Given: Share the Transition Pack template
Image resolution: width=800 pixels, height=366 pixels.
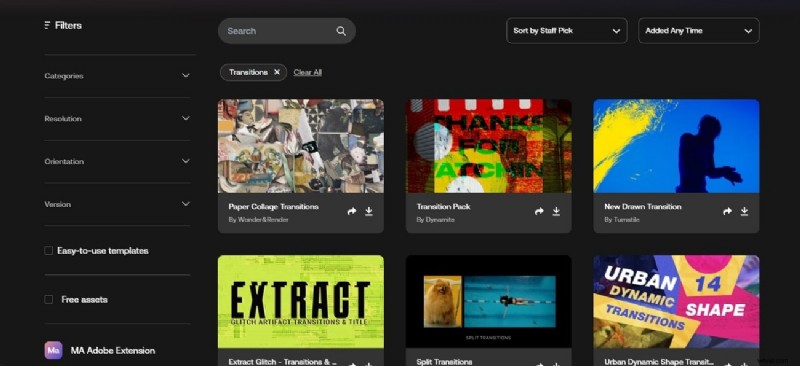Looking at the screenshot, I should pos(539,211).
